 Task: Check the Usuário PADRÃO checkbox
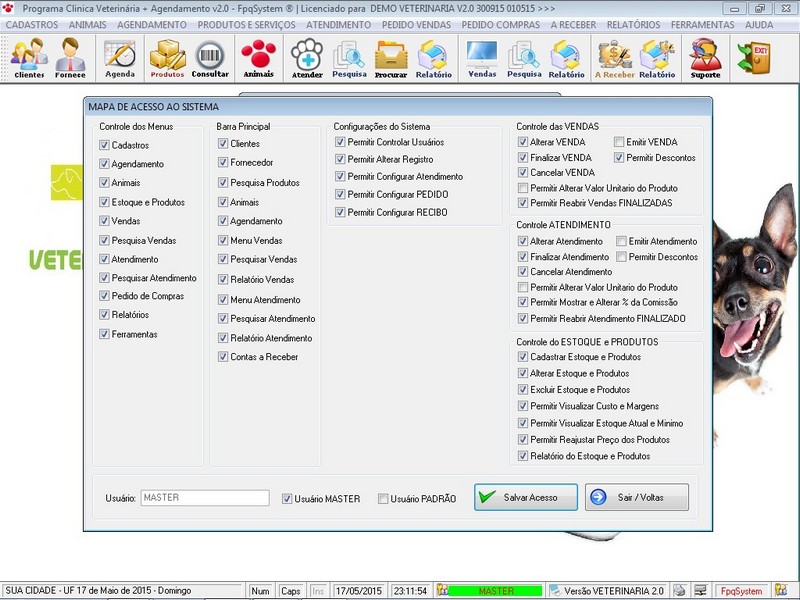[x=383, y=498]
